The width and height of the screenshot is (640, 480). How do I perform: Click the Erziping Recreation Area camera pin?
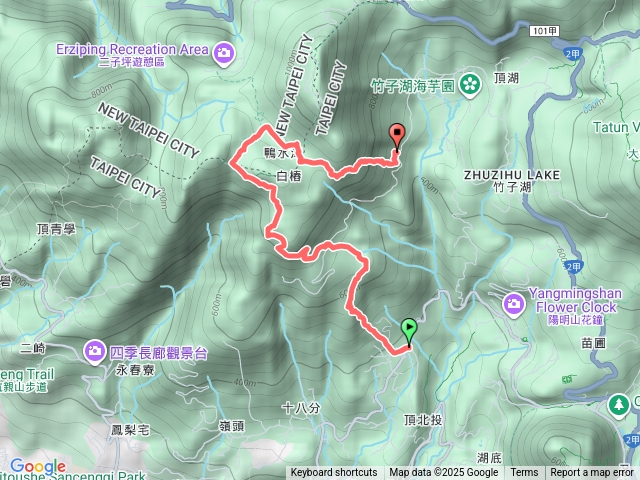coord(223,54)
